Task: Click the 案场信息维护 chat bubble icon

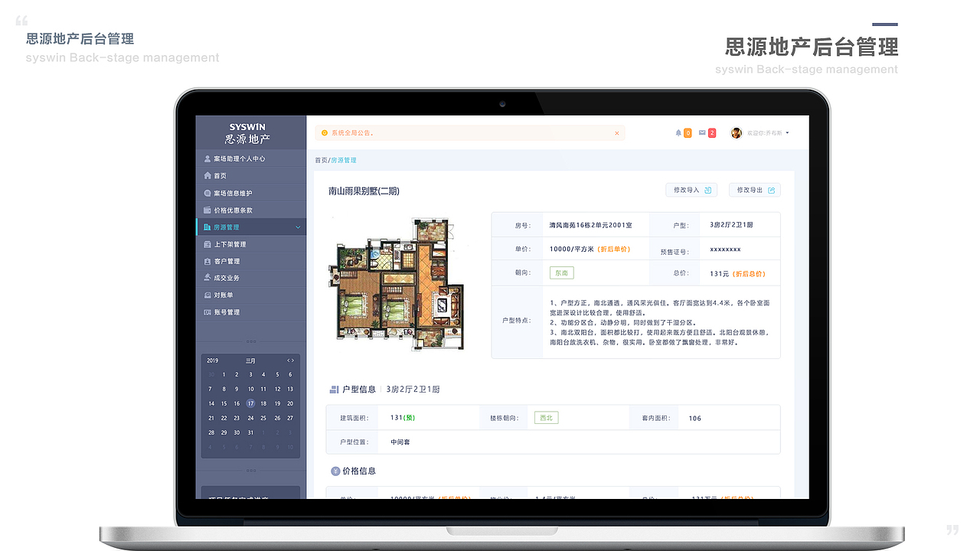Action: click(x=207, y=194)
